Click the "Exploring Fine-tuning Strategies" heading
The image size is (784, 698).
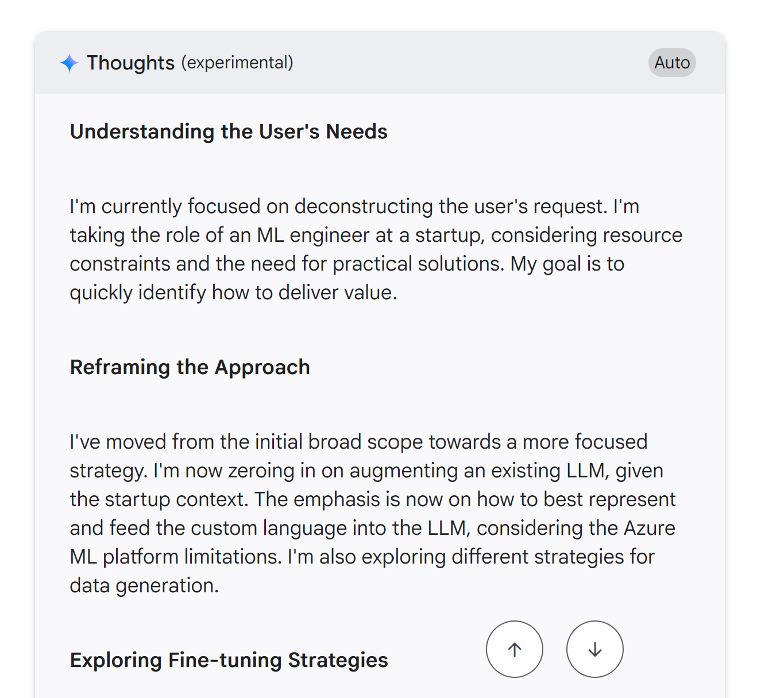click(229, 660)
